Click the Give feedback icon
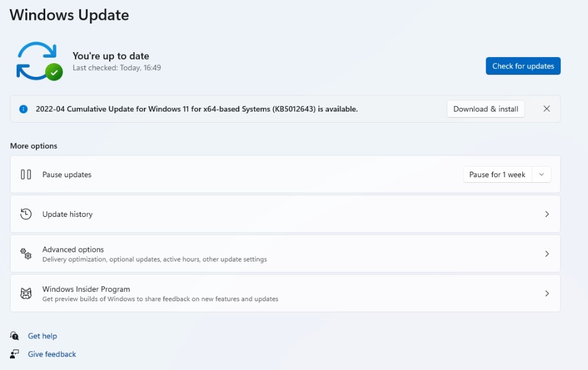 (x=14, y=353)
